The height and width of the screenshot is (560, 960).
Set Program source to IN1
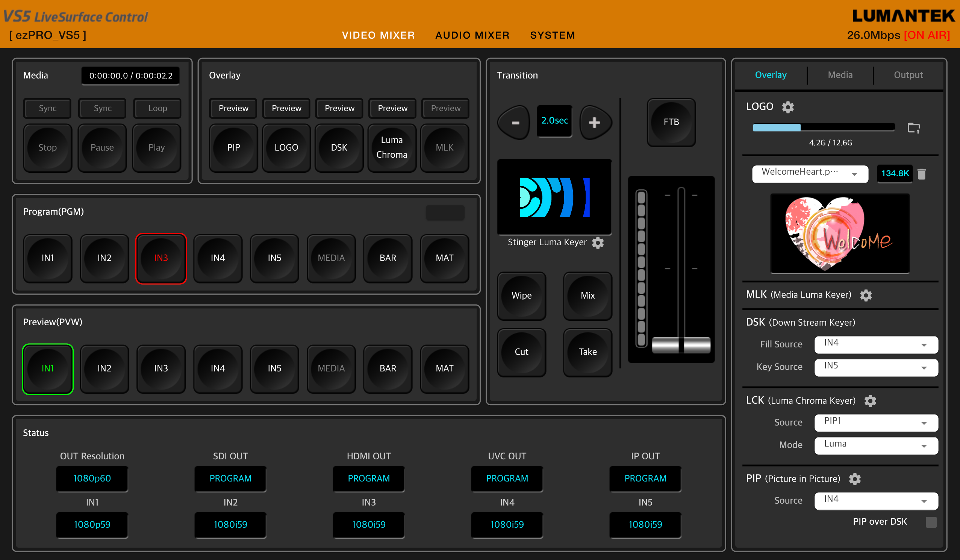click(x=48, y=258)
